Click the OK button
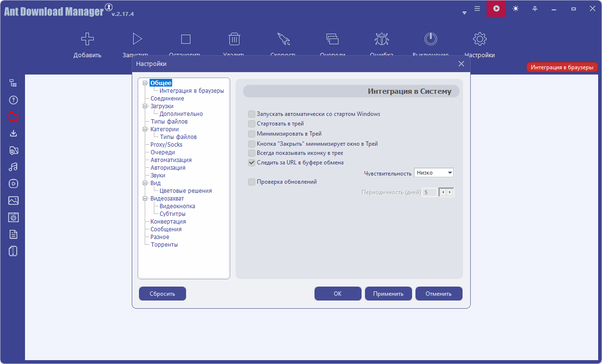The width and height of the screenshot is (602, 364). tap(338, 293)
